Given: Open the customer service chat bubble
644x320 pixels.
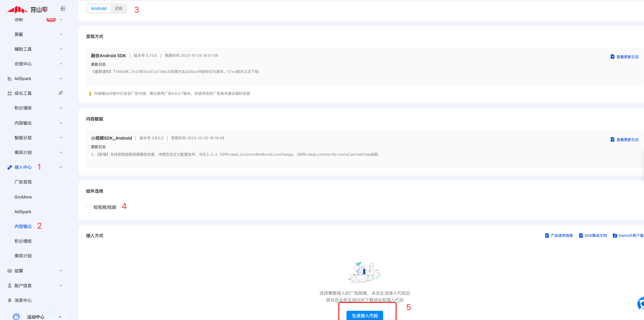Looking at the screenshot, I should 641,304.
